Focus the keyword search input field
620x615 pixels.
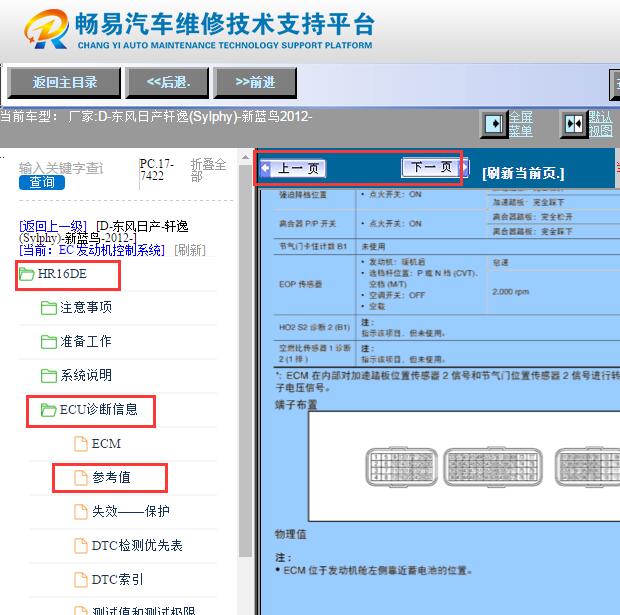(61, 168)
